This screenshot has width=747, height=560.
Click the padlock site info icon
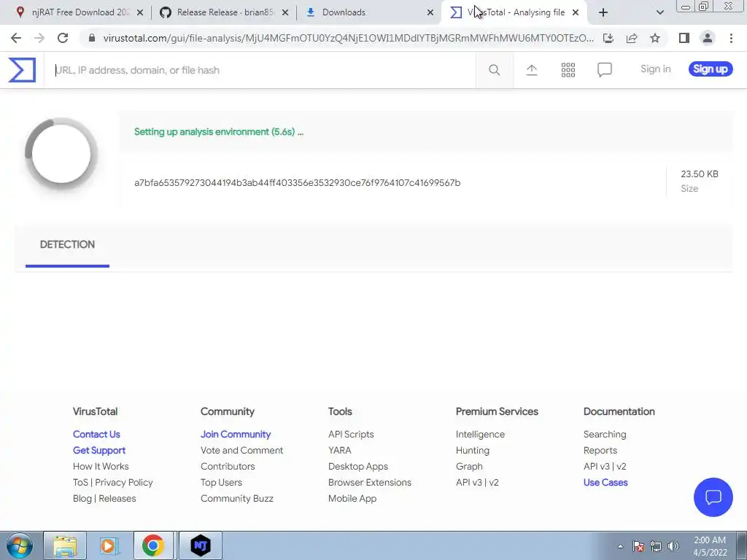point(92,38)
